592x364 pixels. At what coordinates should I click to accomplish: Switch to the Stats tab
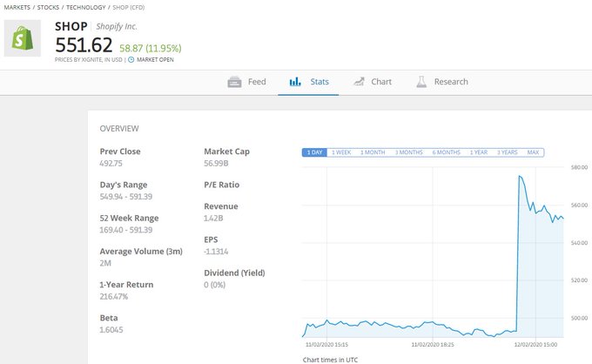pyautogui.click(x=308, y=82)
